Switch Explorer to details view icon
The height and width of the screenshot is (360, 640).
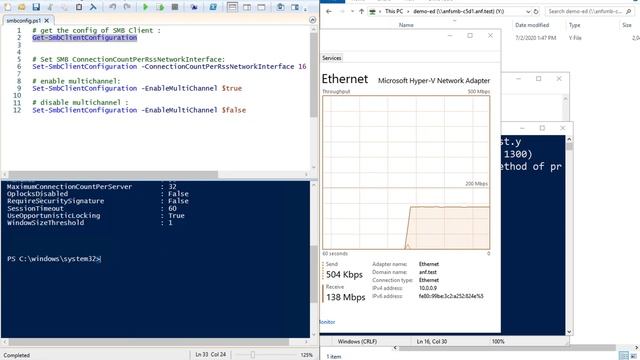click(x=623, y=356)
